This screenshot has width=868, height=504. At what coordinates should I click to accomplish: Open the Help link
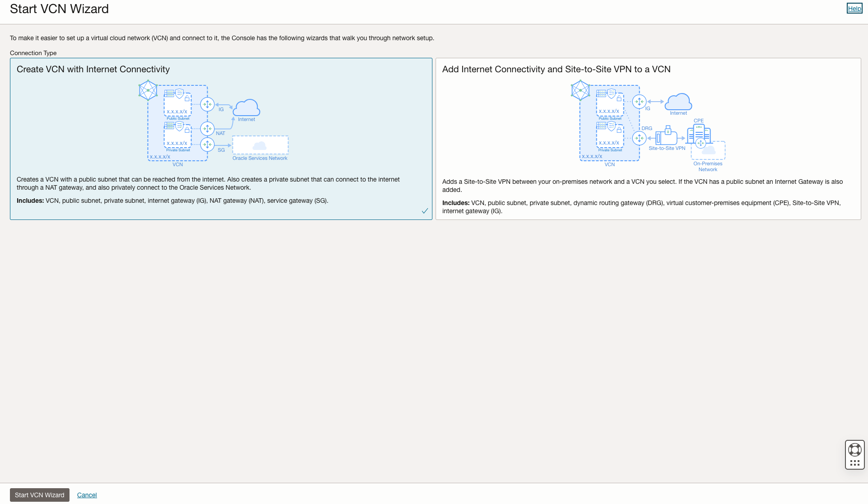[854, 9]
